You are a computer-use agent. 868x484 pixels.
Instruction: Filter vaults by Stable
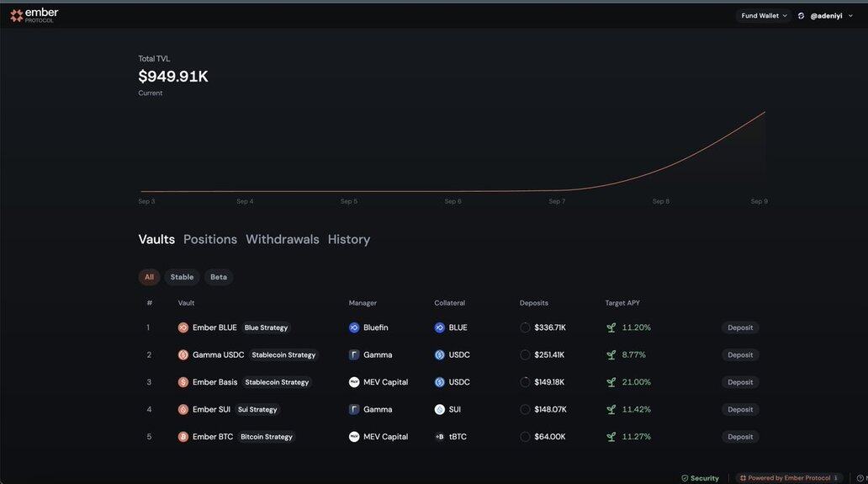182,277
